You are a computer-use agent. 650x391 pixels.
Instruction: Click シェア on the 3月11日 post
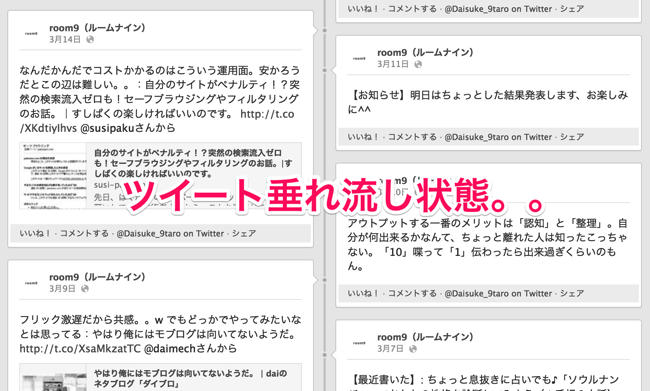pyautogui.click(x=572, y=137)
